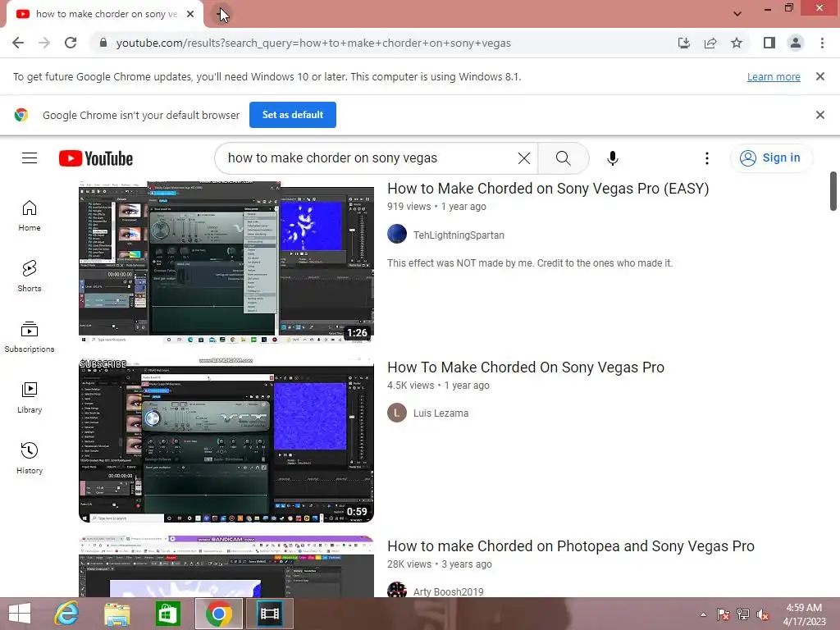Image resolution: width=840 pixels, height=630 pixels.
Task: Click TehLightningSpartan channel avatar
Action: point(397,234)
